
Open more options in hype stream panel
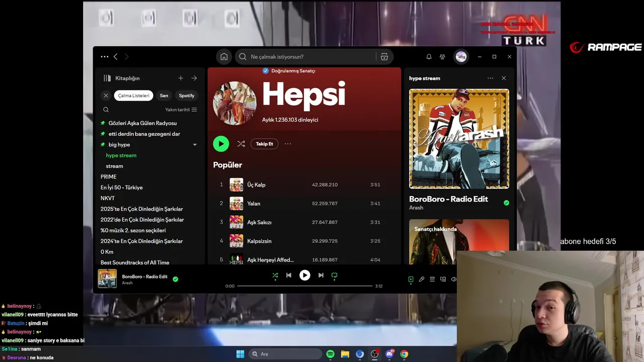pyautogui.click(x=490, y=78)
